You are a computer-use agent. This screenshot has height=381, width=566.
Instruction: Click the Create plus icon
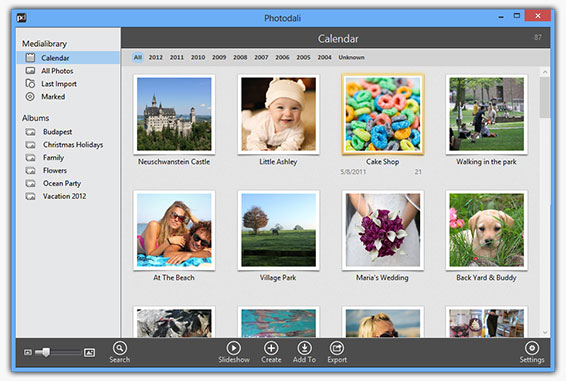coord(271,348)
